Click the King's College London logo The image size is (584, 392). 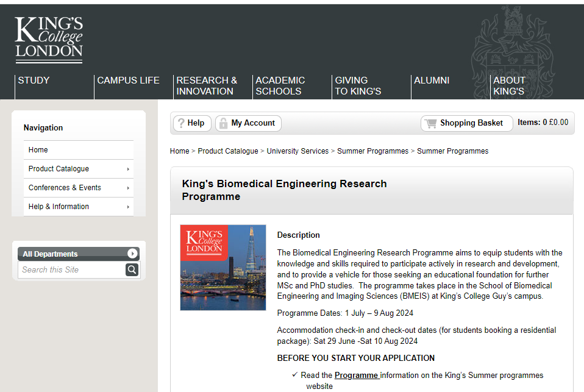(49, 40)
